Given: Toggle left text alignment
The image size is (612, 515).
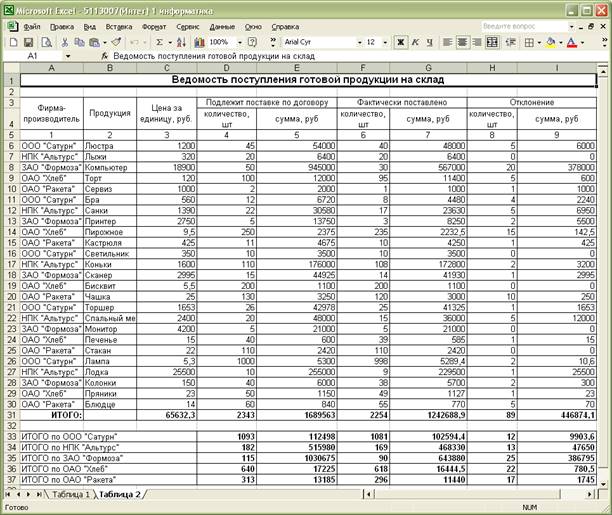Looking at the screenshot, I should 447,42.
